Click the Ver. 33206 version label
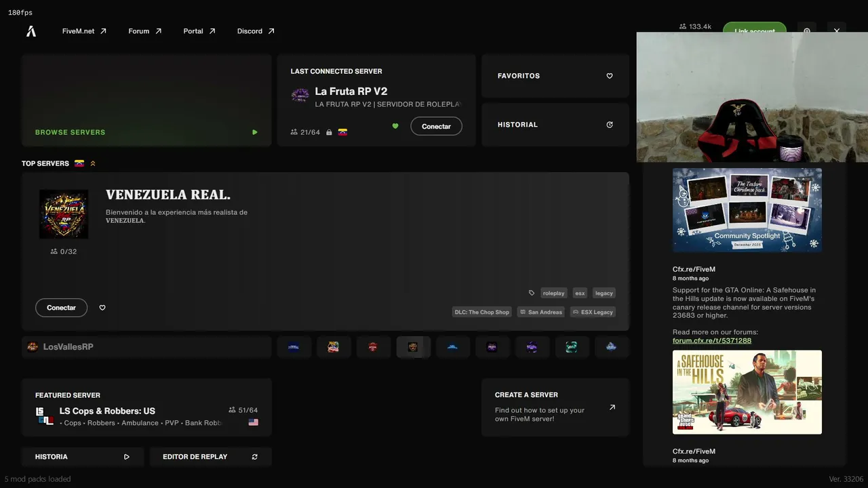The width and height of the screenshot is (868, 488). point(846,479)
